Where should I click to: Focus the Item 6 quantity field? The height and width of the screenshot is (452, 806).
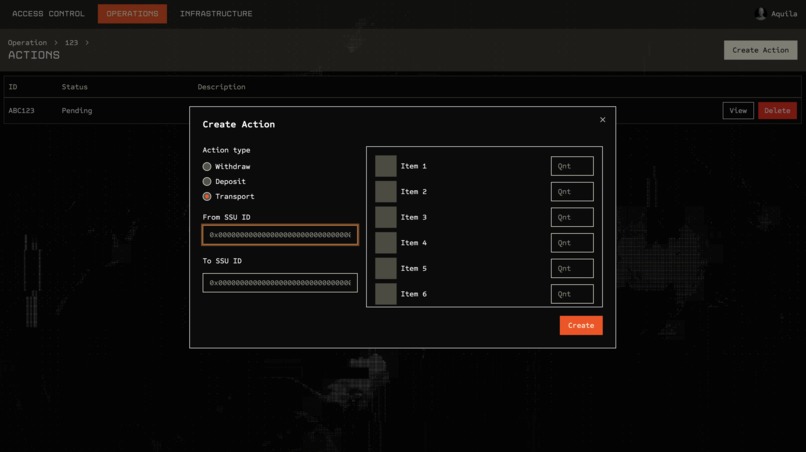pyautogui.click(x=572, y=294)
